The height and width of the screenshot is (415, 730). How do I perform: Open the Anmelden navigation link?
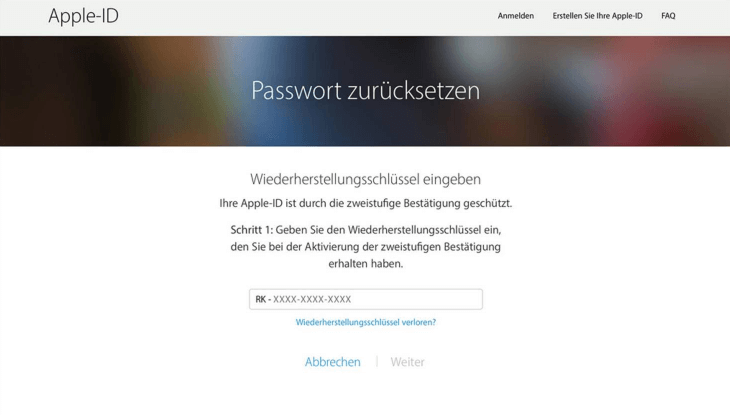pos(515,16)
